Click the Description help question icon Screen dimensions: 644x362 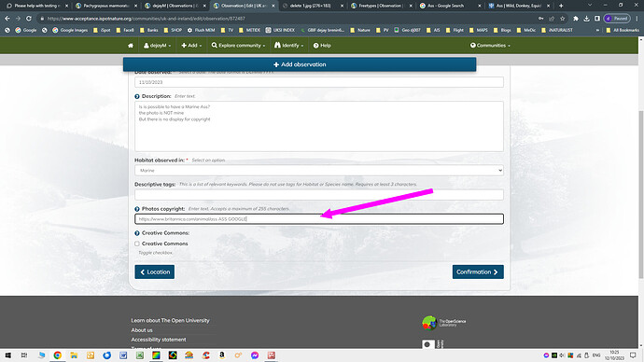tap(137, 96)
